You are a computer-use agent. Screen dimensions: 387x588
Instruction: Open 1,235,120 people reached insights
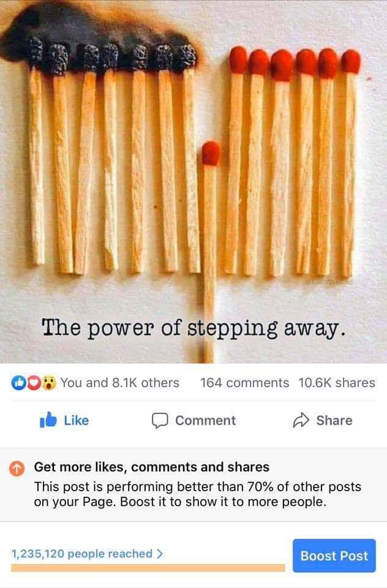click(82, 554)
